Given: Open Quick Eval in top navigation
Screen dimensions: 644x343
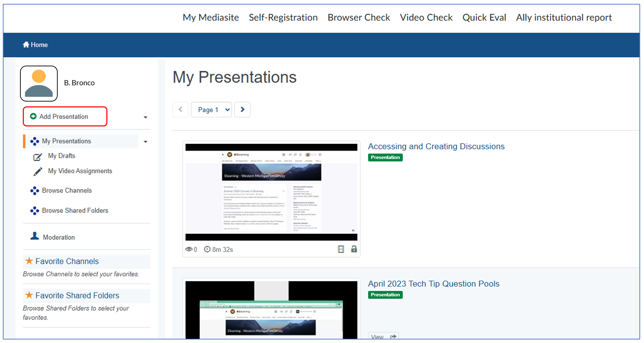Looking at the screenshot, I should pyautogui.click(x=484, y=17).
